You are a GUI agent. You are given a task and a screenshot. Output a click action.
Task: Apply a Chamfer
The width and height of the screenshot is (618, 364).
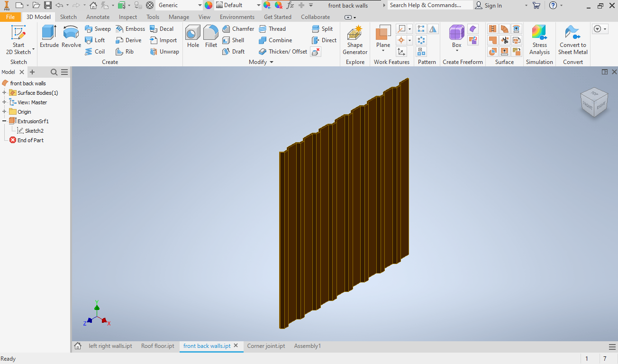click(238, 29)
